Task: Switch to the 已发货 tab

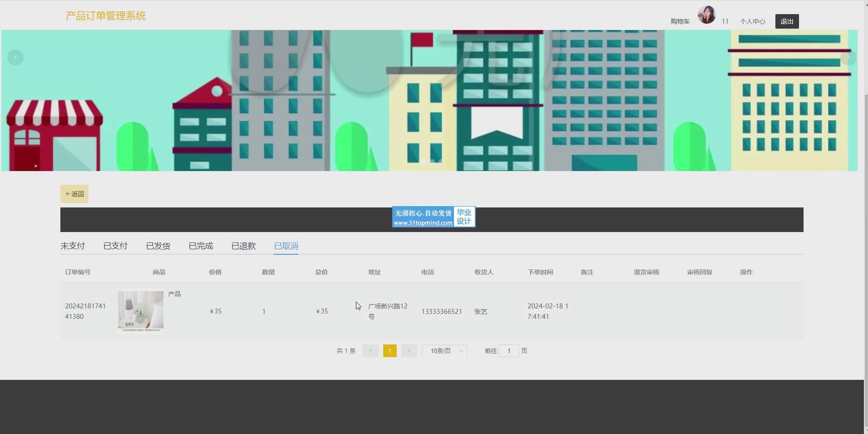Action: click(158, 246)
